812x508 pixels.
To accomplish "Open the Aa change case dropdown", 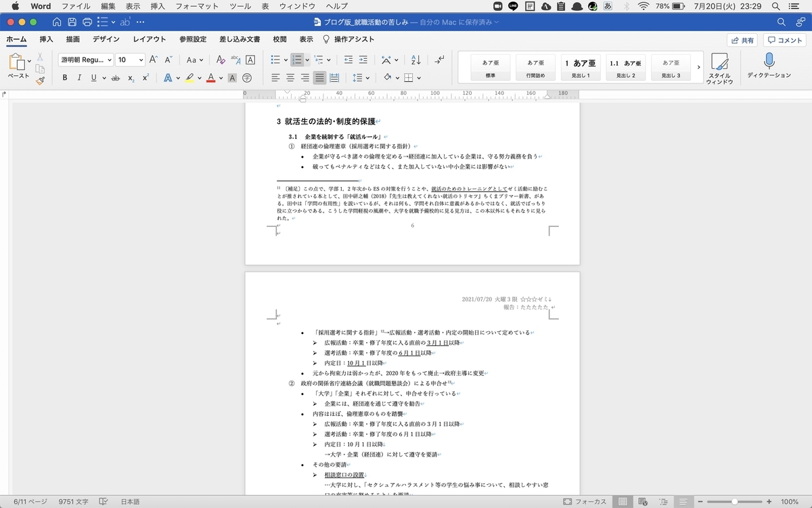I will [194, 60].
